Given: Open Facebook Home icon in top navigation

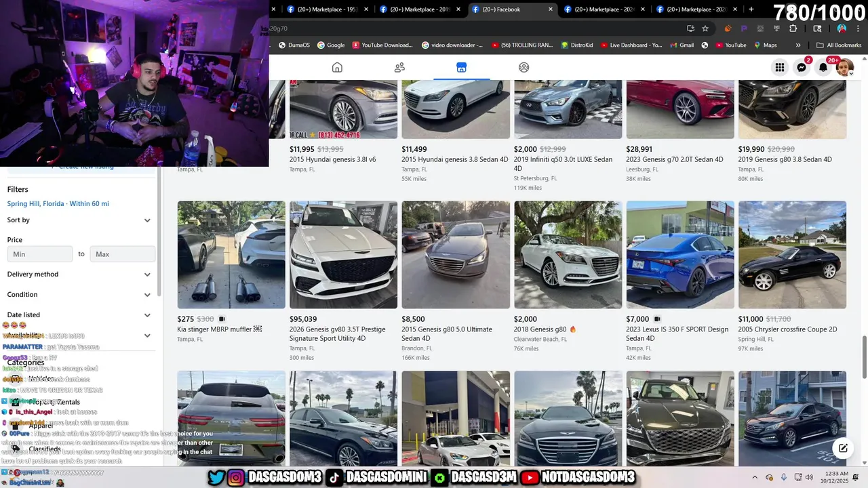Looking at the screenshot, I should pos(337,67).
